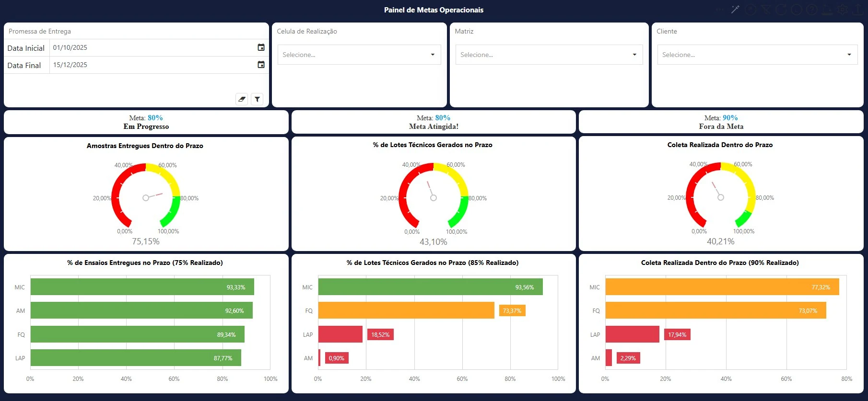
Task: Click the ellipsis more-options icon in header
Action: [x=720, y=10]
